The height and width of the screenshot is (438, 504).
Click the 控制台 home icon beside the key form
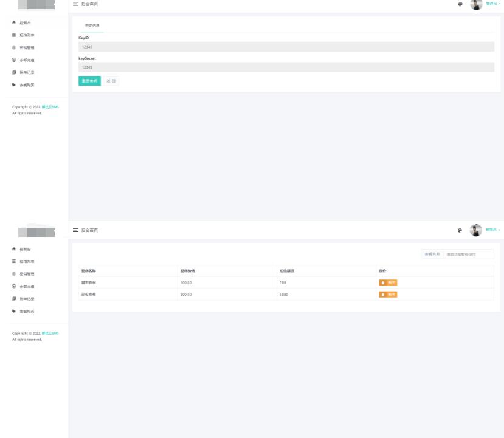pyautogui.click(x=14, y=22)
